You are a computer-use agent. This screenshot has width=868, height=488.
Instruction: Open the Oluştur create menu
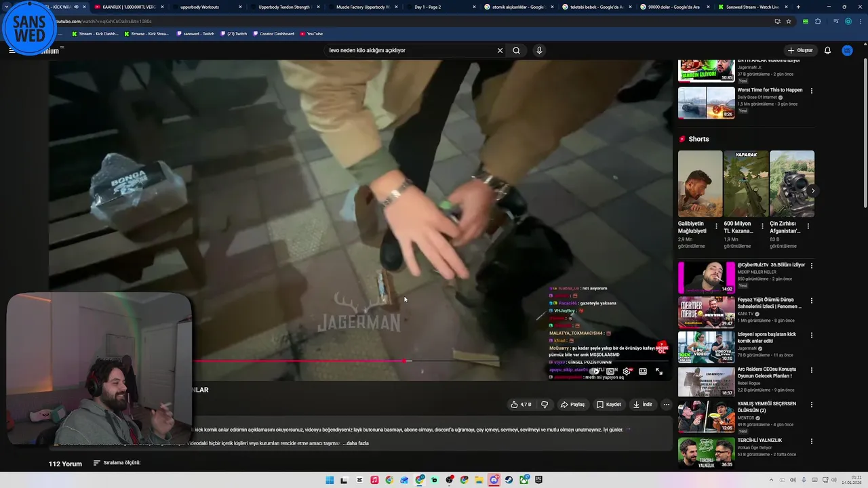tap(800, 50)
